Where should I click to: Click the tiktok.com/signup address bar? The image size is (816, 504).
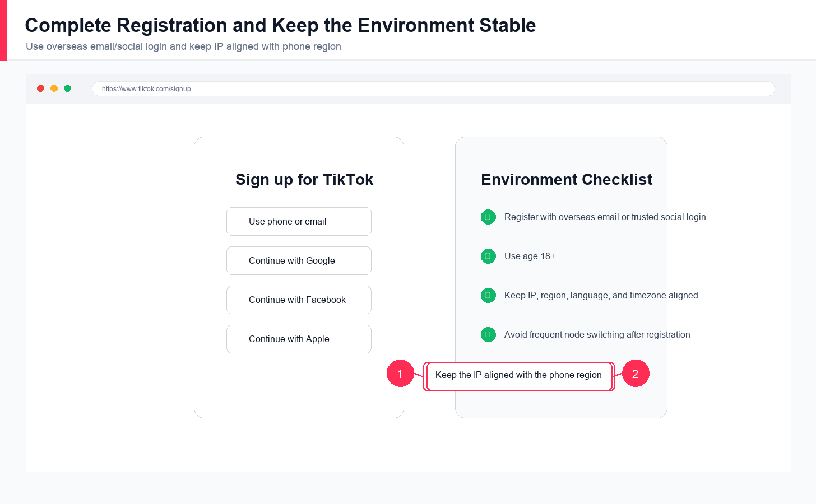click(x=433, y=88)
